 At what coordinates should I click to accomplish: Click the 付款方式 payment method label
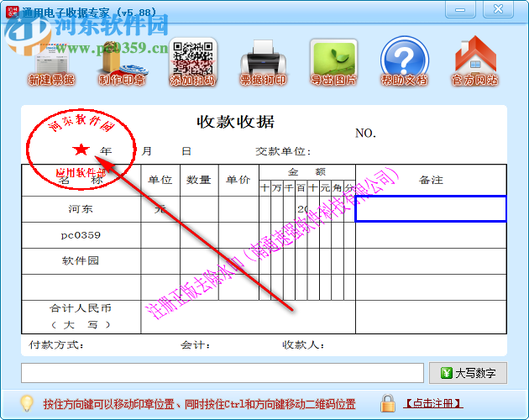tap(56, 344)
